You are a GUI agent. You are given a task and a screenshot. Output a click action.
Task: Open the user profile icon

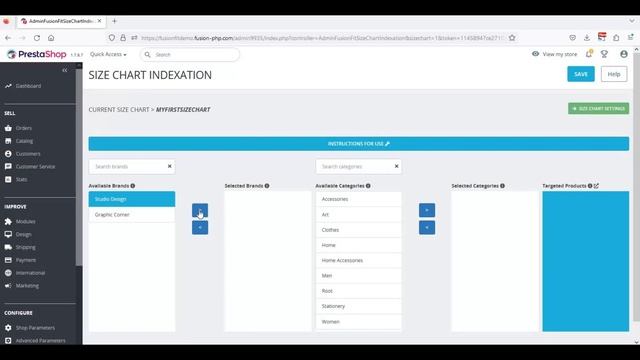pyautogui.click(x=624, y=54)
